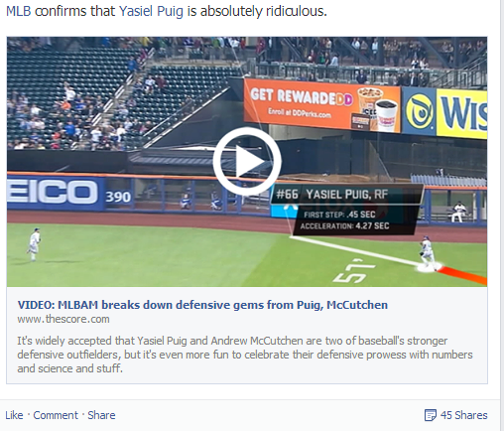Play the Yasiel Puig video

tap(247, 161)
